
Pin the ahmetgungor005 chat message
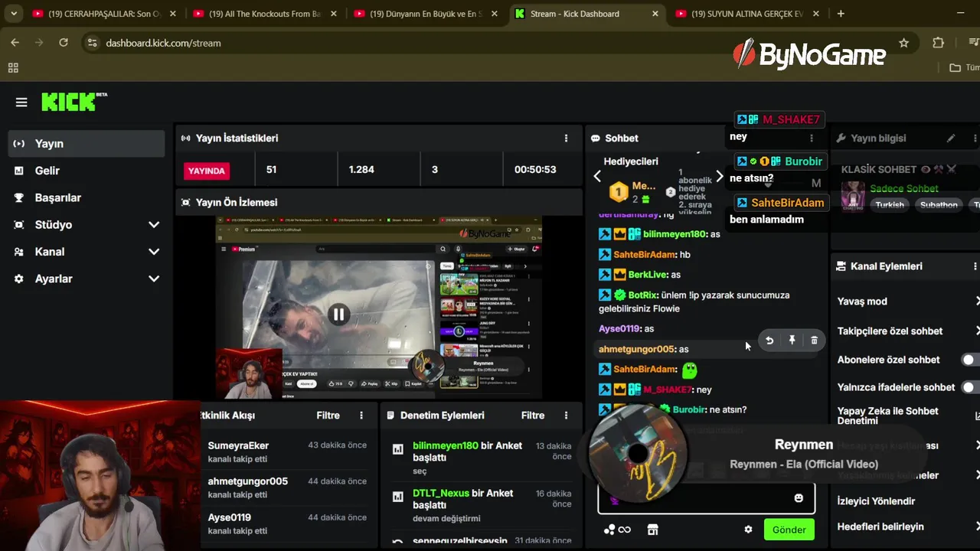792,341
